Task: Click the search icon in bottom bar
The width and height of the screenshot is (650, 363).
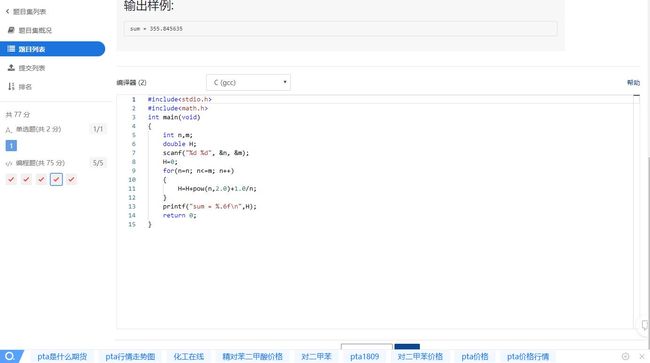Action: pyautogui.click(x=10, y=356)
